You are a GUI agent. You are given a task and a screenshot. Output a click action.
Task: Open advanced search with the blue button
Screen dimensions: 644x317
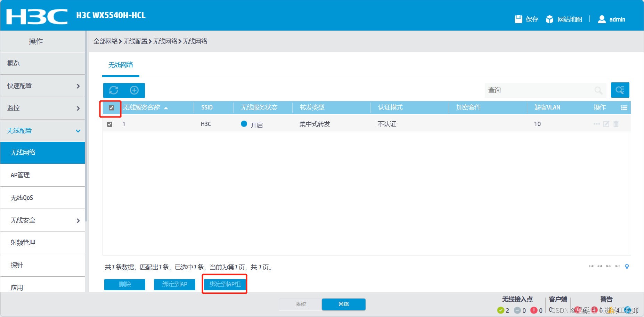[x=620, y=90]
